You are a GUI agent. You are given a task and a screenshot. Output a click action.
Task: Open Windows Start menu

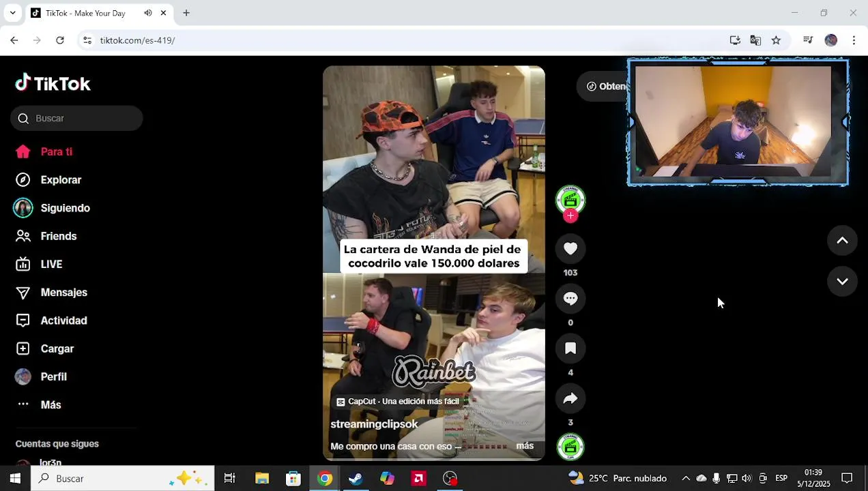coord(15,478)
